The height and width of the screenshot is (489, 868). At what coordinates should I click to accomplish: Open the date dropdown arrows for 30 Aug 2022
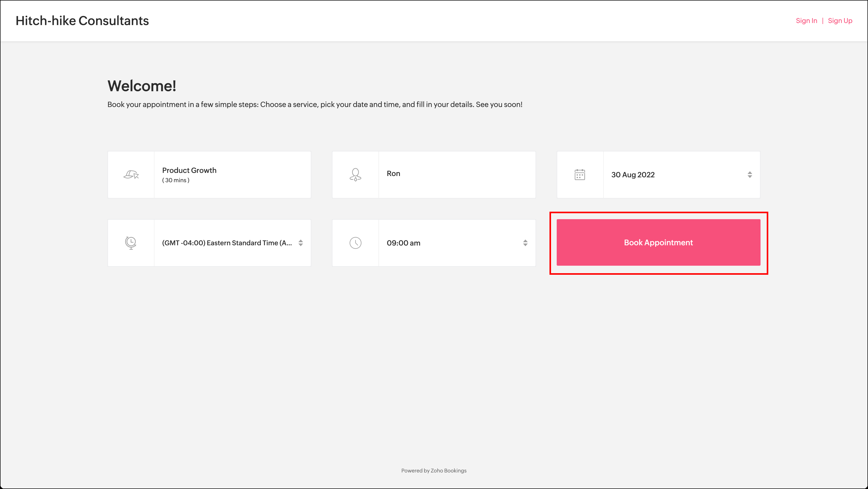tap(749, 174)
